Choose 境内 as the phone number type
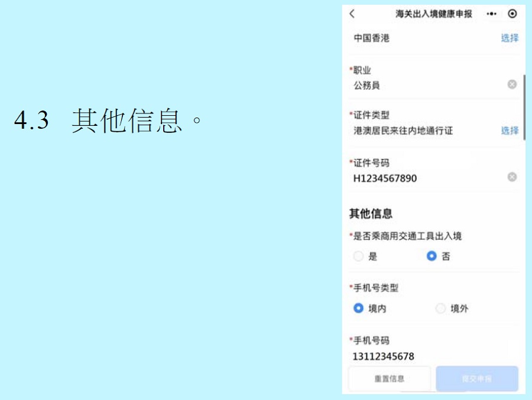The width and height of the screenshot is (532, 400). (359, 308)
